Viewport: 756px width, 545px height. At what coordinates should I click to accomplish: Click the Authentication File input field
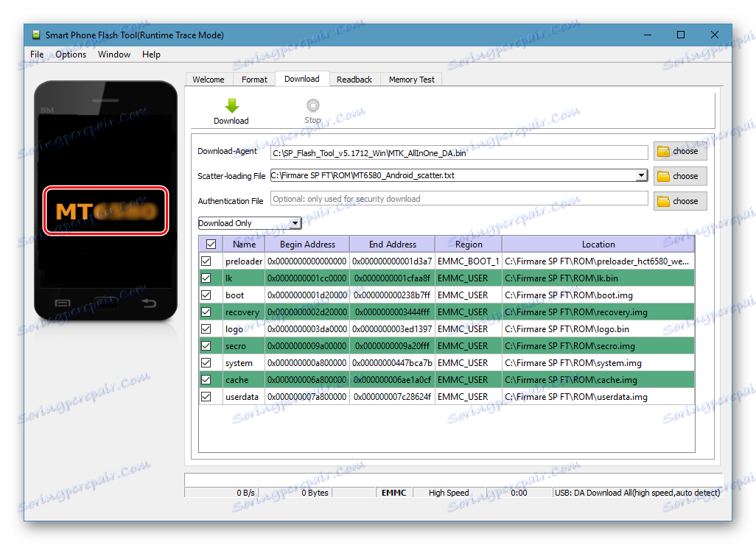click(459, 199)
